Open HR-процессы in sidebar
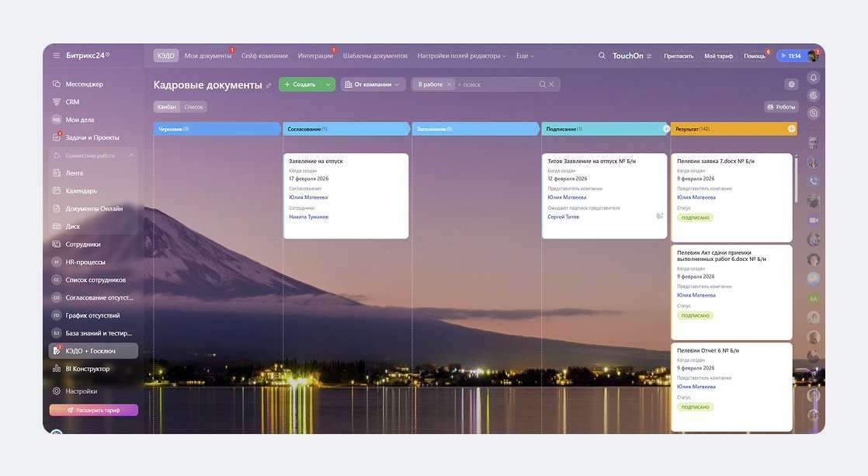The height and width of the screenshot is (476, 868). click(85, 262)
